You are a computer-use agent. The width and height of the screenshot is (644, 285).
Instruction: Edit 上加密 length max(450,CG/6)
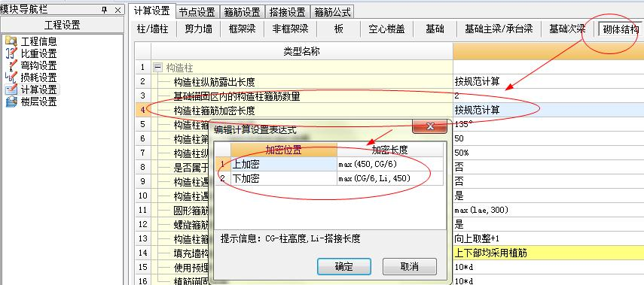(x=390, y=165)
